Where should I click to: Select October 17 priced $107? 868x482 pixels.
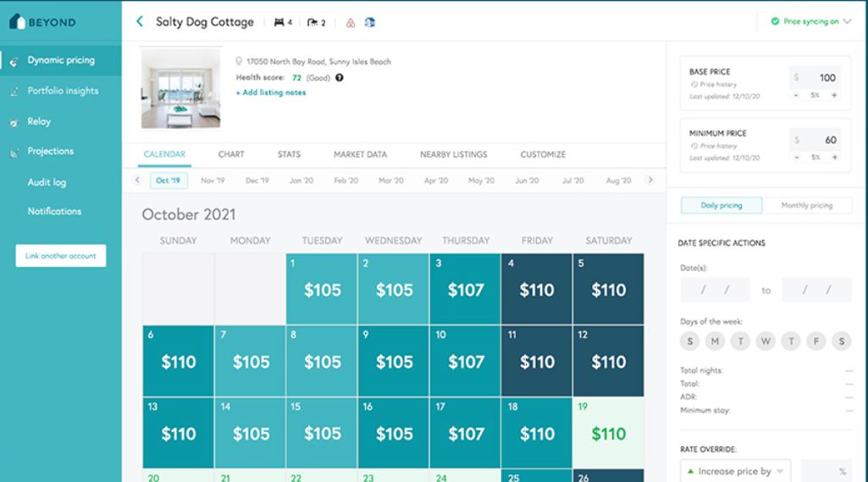[465, 433]
